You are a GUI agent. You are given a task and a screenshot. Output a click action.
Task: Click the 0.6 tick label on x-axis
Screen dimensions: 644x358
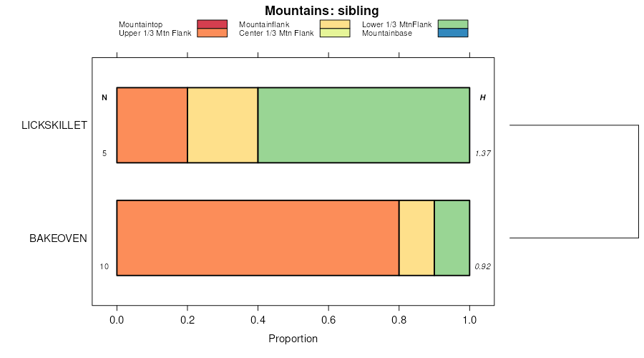(328, 320)
